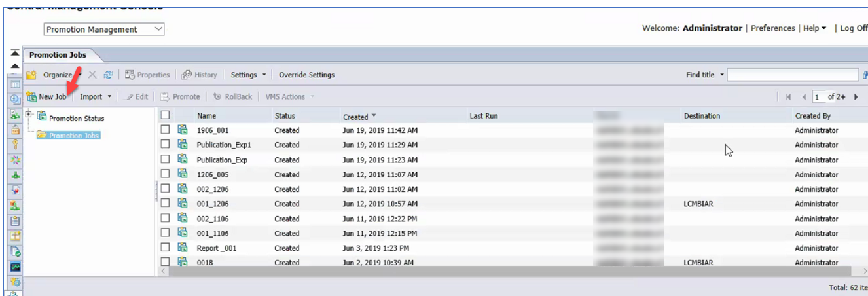Click the Promote icon in the toolbar
This screenshot has height=296, width=868.
point(165,96)
